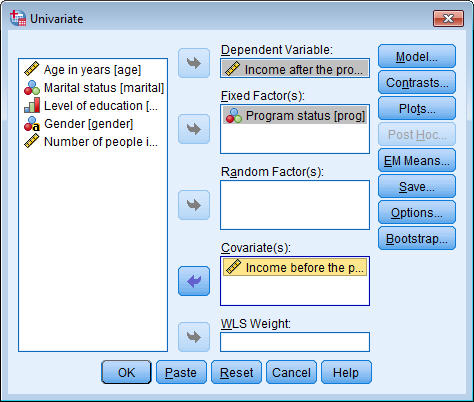Select the Number of people variable
Image resolution: width=474 pixels, height=402 pixels.
(x=91, y=142)
